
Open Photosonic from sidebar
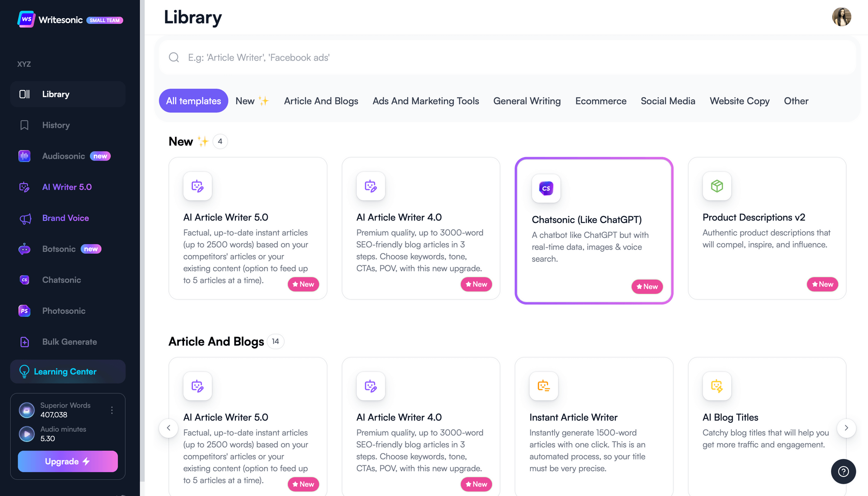pos(63,310)
